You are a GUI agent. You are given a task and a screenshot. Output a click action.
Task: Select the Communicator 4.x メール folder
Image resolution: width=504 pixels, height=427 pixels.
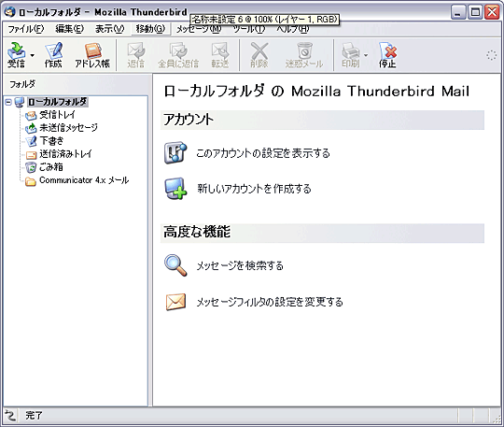pyautogui.click(x=84, y=180)
